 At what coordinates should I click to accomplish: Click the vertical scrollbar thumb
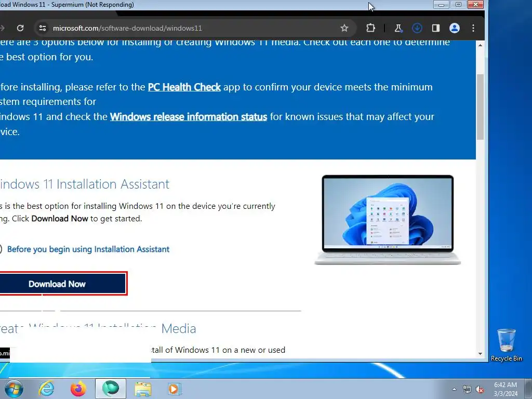480,107
